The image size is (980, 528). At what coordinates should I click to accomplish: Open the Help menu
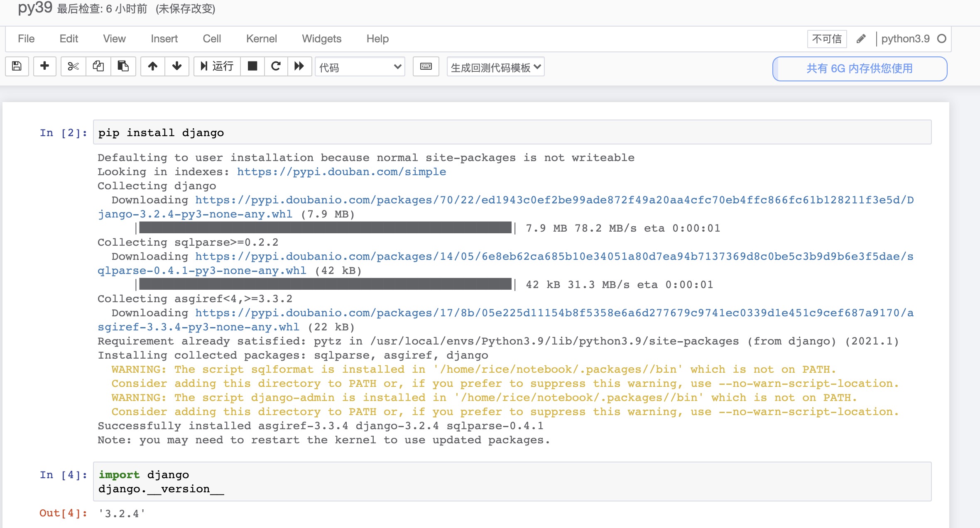(377, 39)
